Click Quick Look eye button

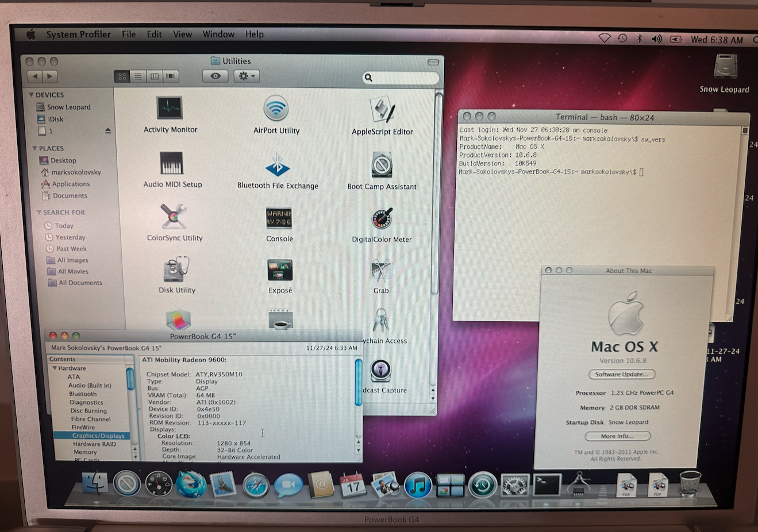[216, 76]
